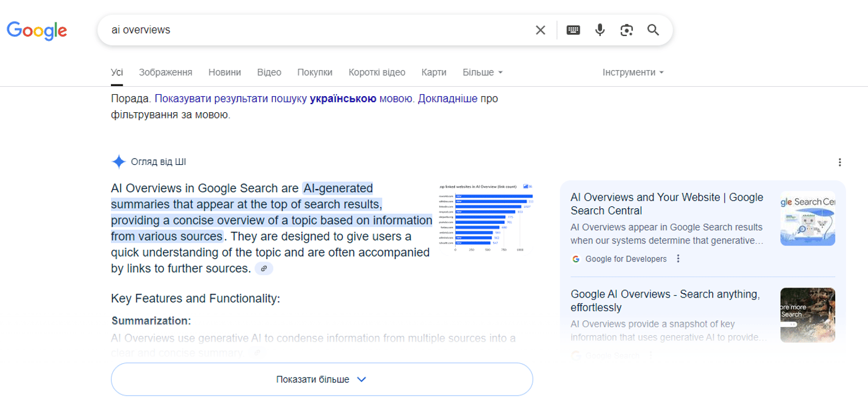Open the Інструменти dropdown

634,72
